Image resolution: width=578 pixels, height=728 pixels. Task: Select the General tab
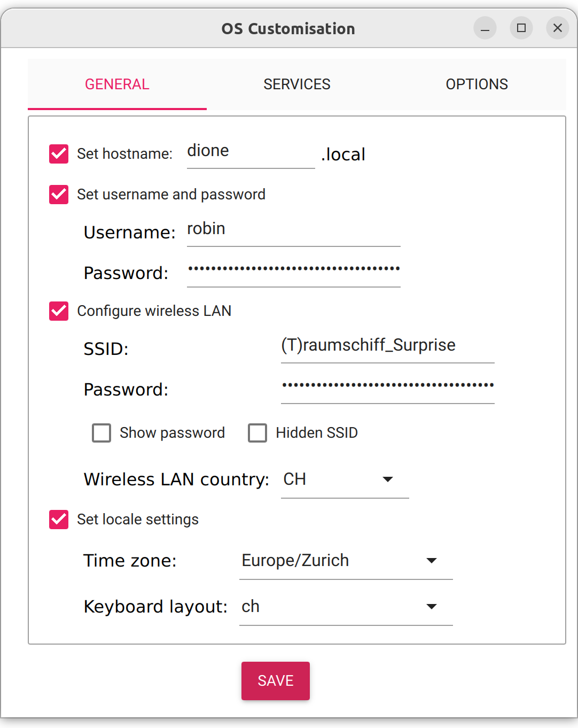[117, 84]
